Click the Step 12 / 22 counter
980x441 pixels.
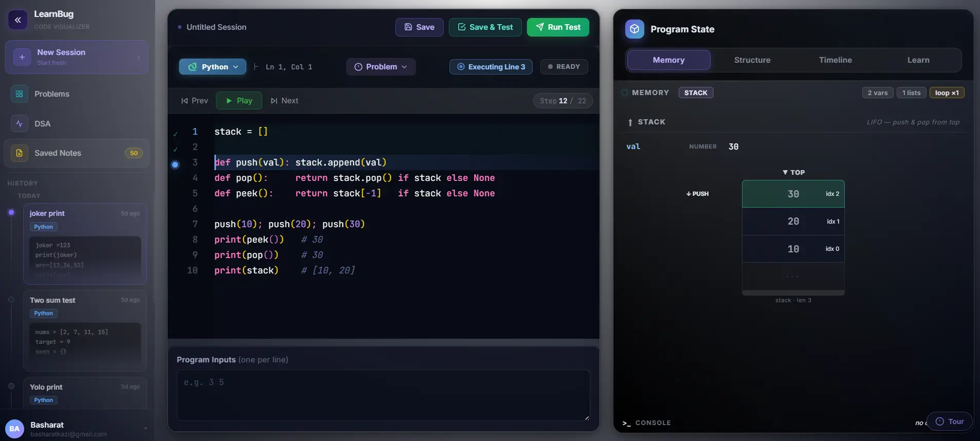pos(563,101)
